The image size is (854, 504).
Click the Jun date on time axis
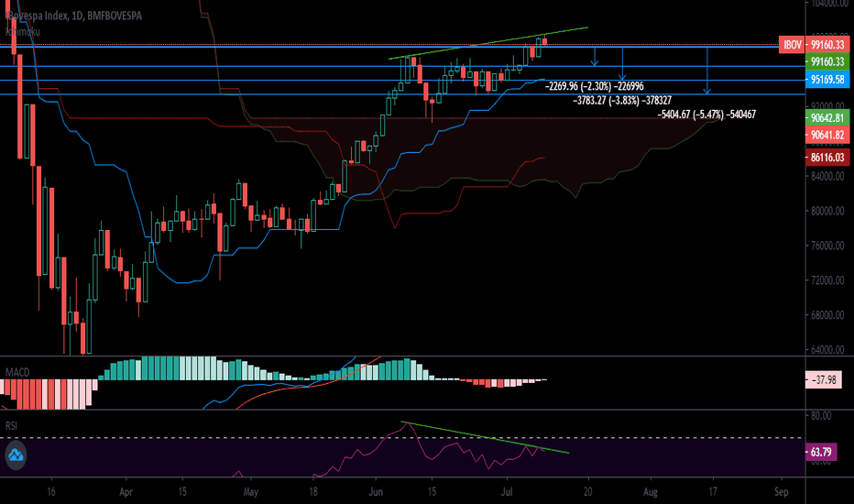click(x=376, y=492)
